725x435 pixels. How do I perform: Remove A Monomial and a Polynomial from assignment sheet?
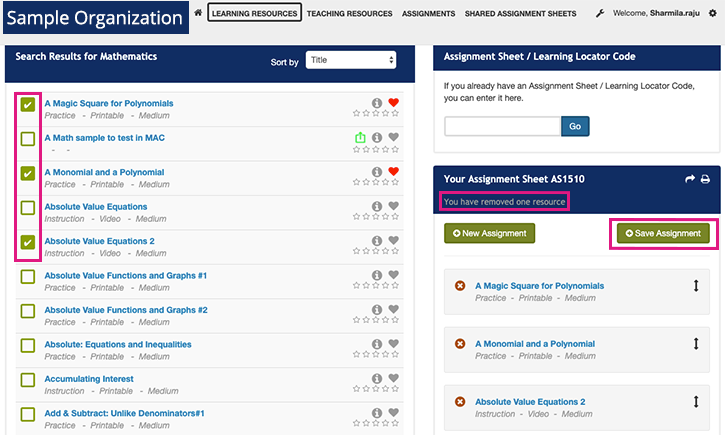coord(460,344)
